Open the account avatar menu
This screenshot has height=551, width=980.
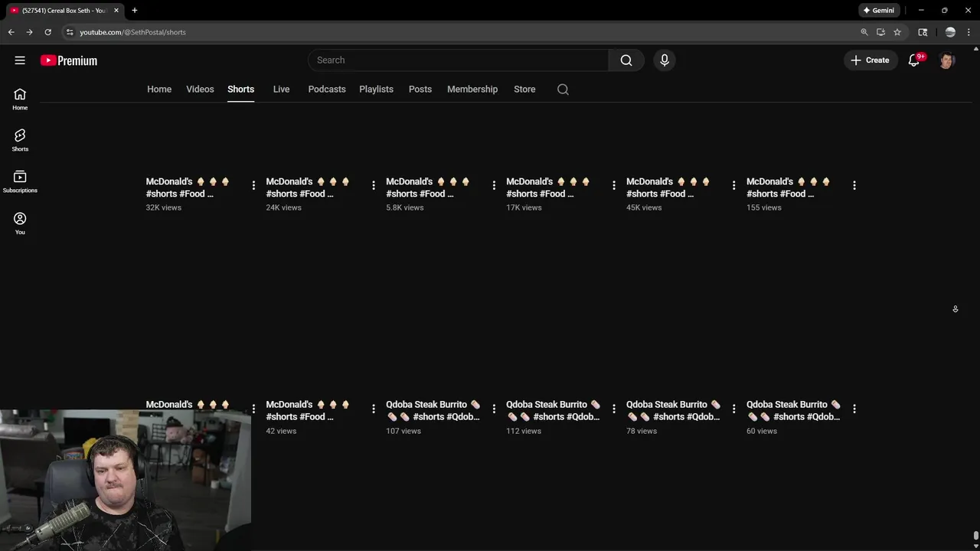click(x=946, y=60)
